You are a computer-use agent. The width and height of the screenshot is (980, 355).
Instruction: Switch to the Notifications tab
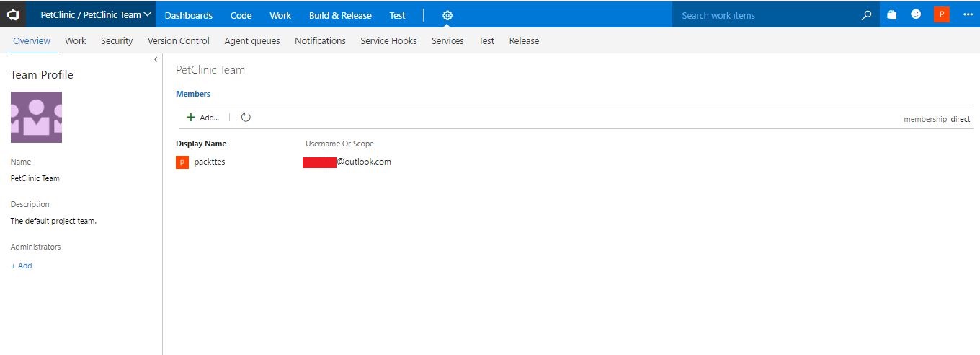coord(320,40)
